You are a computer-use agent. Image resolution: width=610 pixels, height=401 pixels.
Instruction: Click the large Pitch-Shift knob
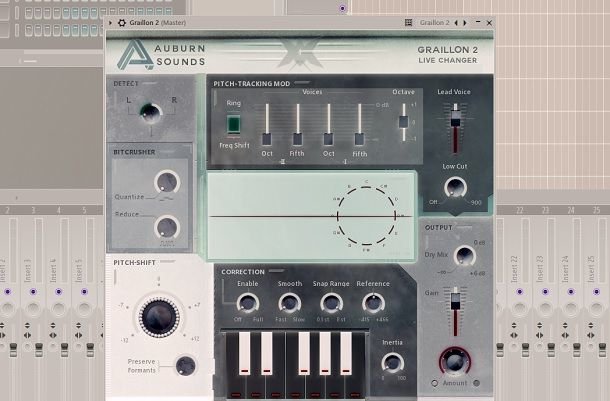(159, 317)
